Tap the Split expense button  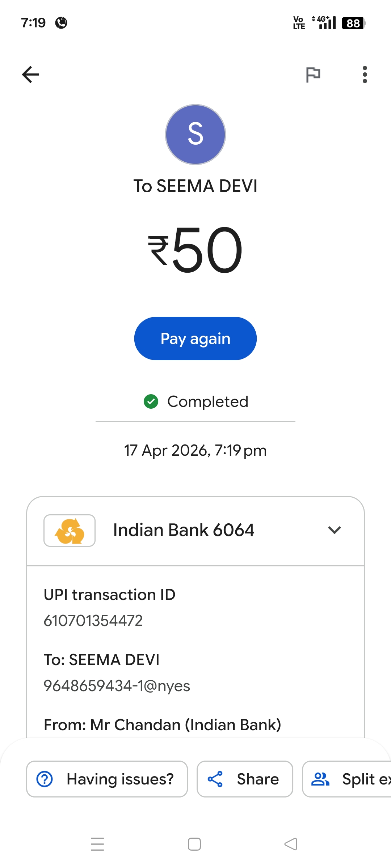[348, 779]
